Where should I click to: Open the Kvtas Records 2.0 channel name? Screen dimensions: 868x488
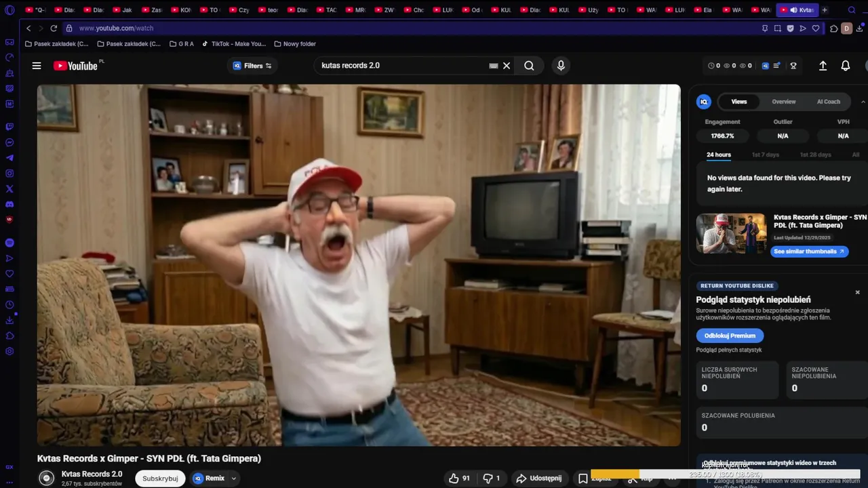92,474
